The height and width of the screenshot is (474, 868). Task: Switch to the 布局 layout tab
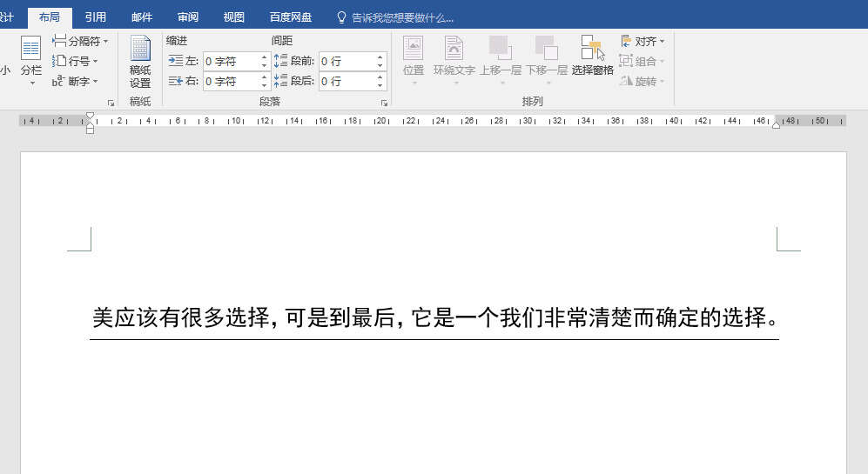(50, 17)
